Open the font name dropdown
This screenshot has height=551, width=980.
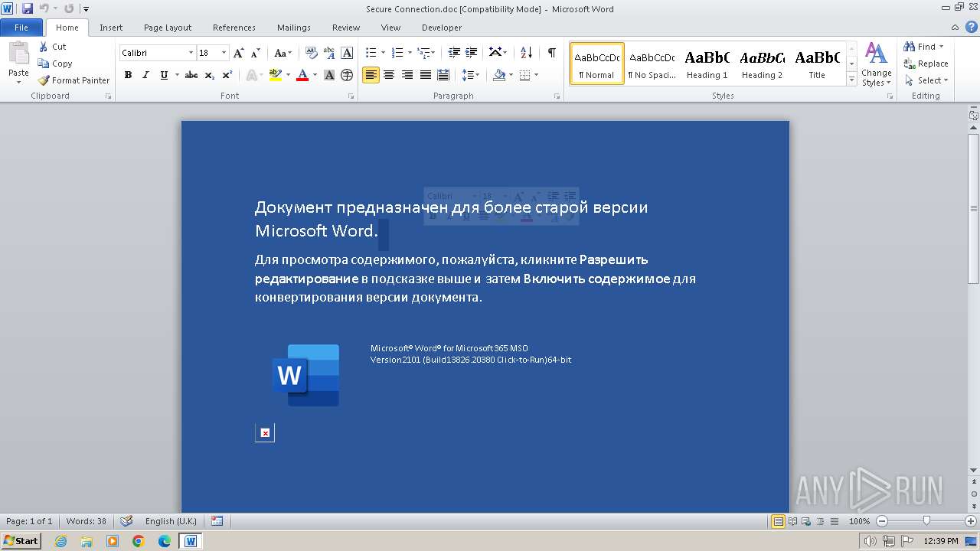tap(191, 53)
